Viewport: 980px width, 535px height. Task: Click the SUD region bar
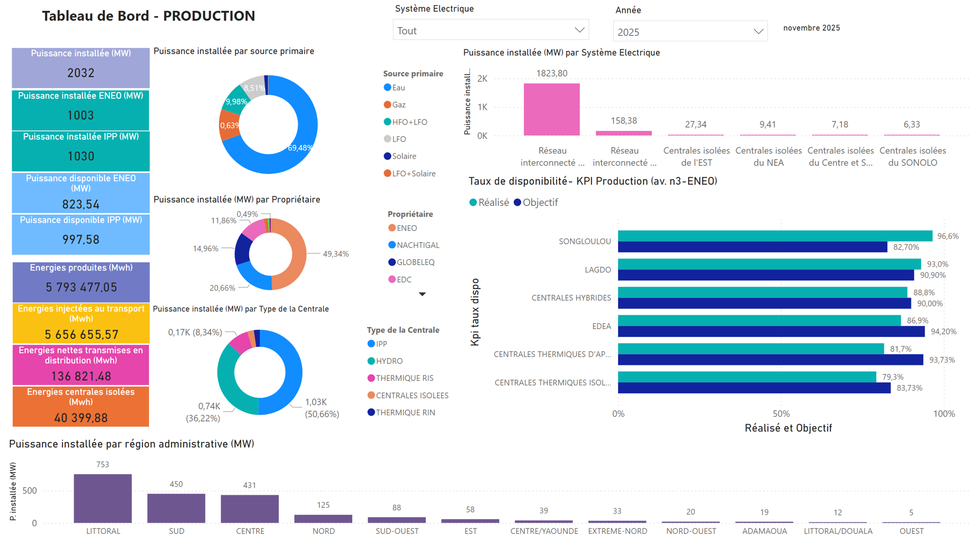176,508
